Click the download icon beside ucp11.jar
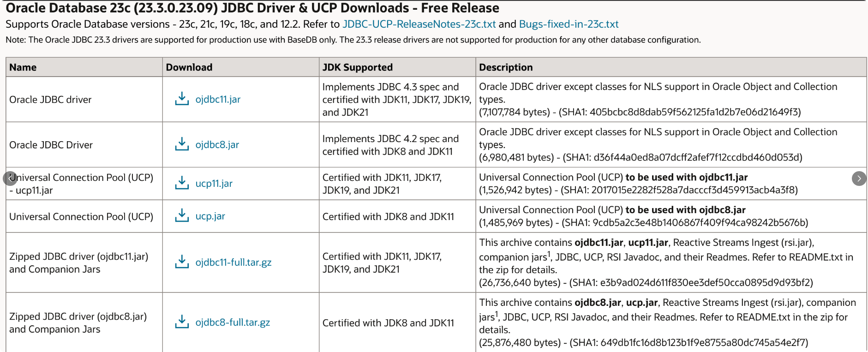 (x=182, y=183)
